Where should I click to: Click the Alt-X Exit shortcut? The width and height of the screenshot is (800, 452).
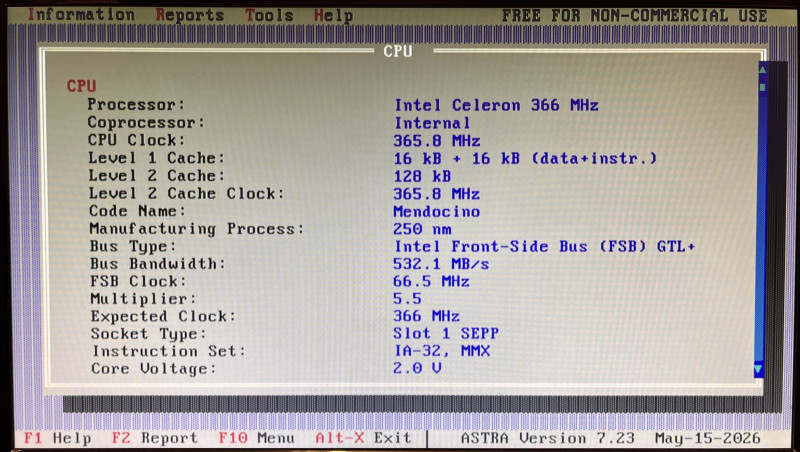363,438
